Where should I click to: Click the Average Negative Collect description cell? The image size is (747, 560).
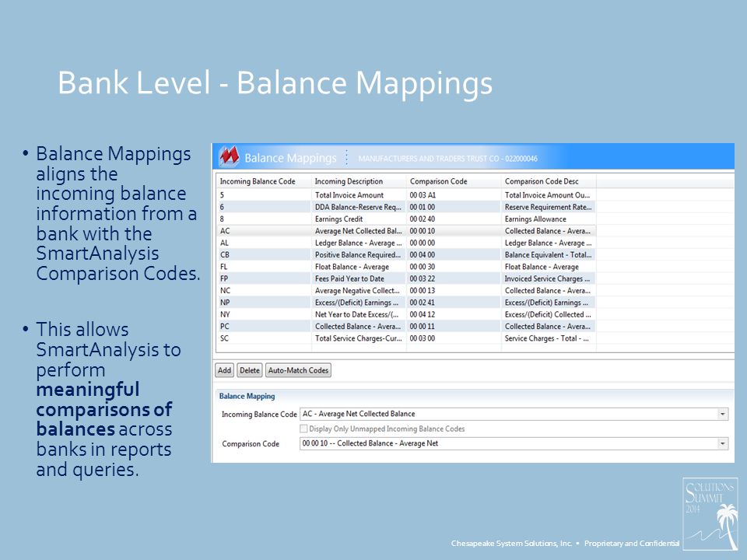click(x=359, y=290)
